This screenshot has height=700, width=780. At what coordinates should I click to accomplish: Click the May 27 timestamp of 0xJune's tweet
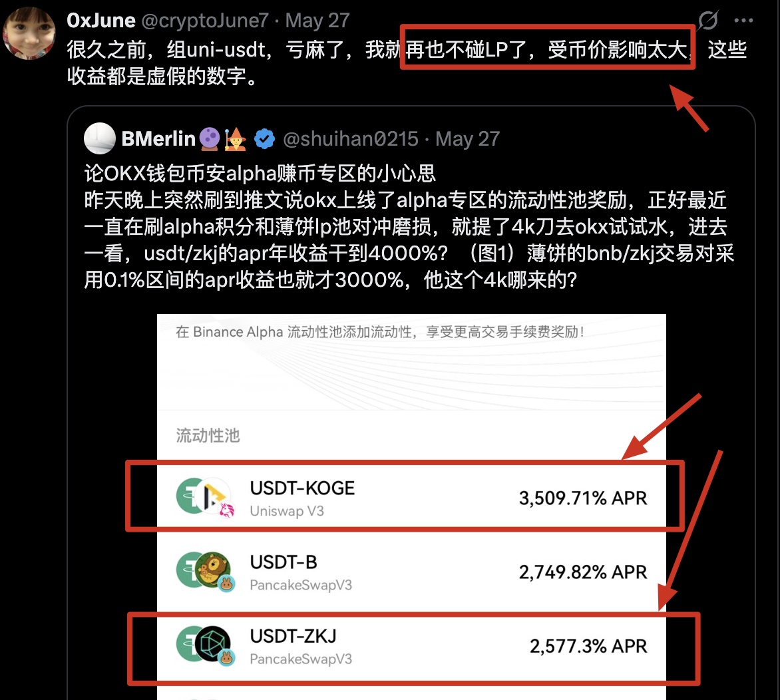[318, 21]
